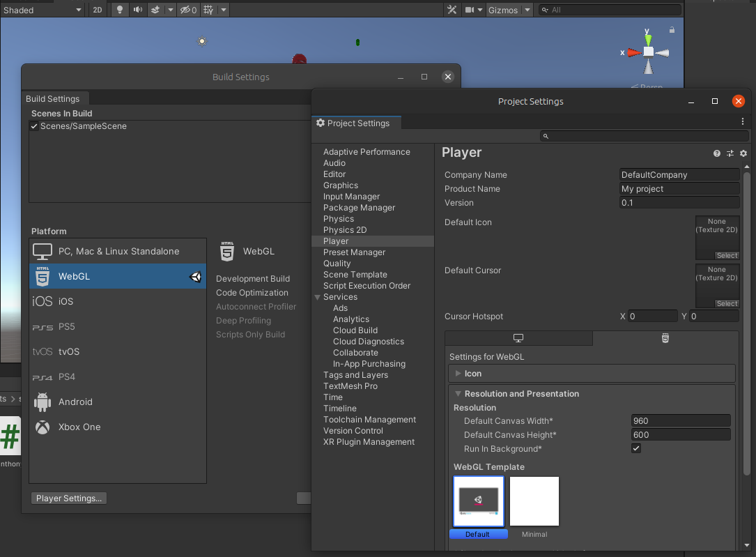Viewport: 756px width, 557px height.
Task: Switch to the standalone monitor platform tab
Action: click(x=518, y=338)
